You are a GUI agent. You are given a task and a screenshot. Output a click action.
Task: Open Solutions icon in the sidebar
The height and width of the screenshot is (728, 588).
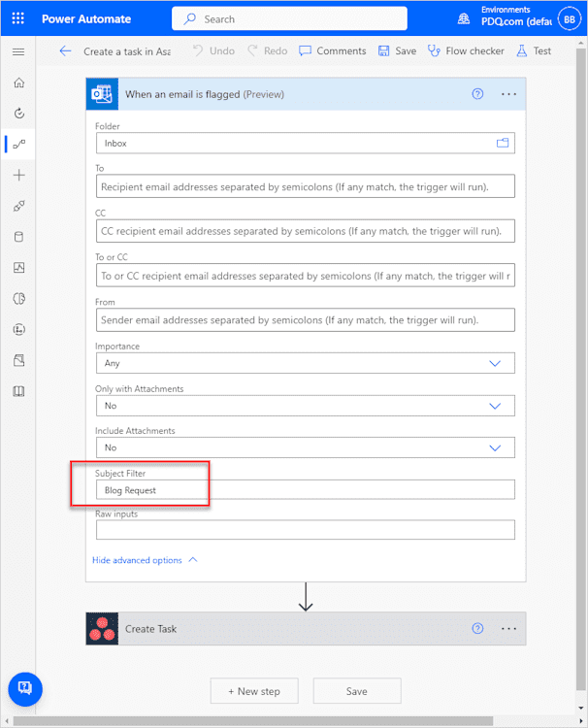pyautogui.click(x=19, y=360)
